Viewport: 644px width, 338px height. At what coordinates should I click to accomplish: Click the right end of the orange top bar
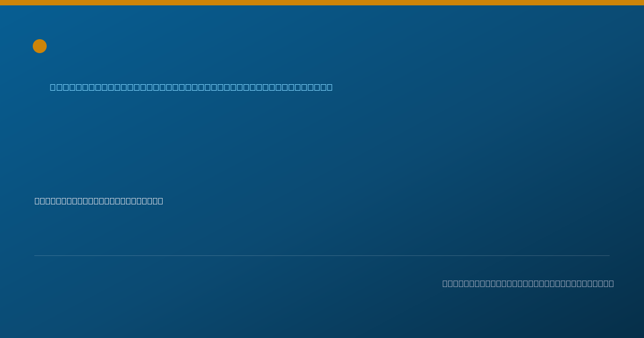point(642,3)
